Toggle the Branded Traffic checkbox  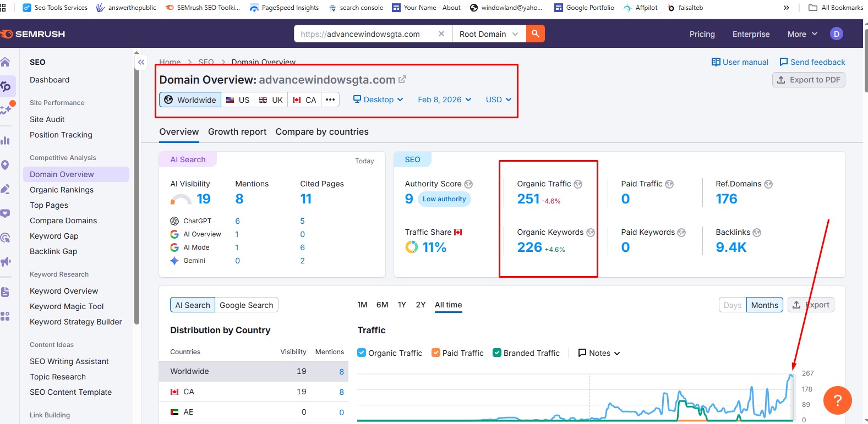point(497,353)
